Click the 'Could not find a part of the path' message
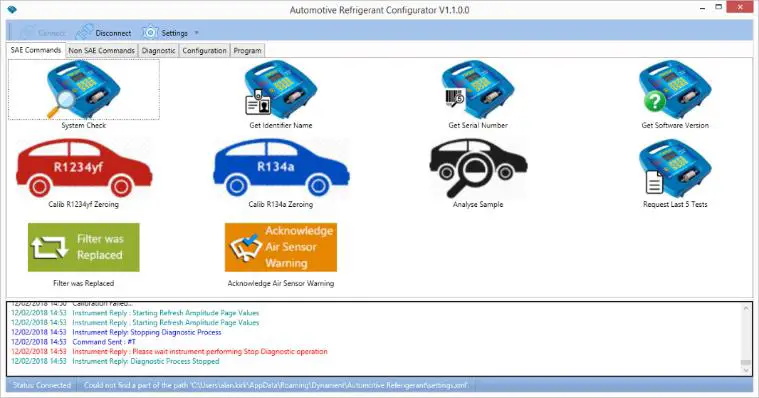Image resolution: width=759 pixels, height=398 pixels. tap(276, 385)
